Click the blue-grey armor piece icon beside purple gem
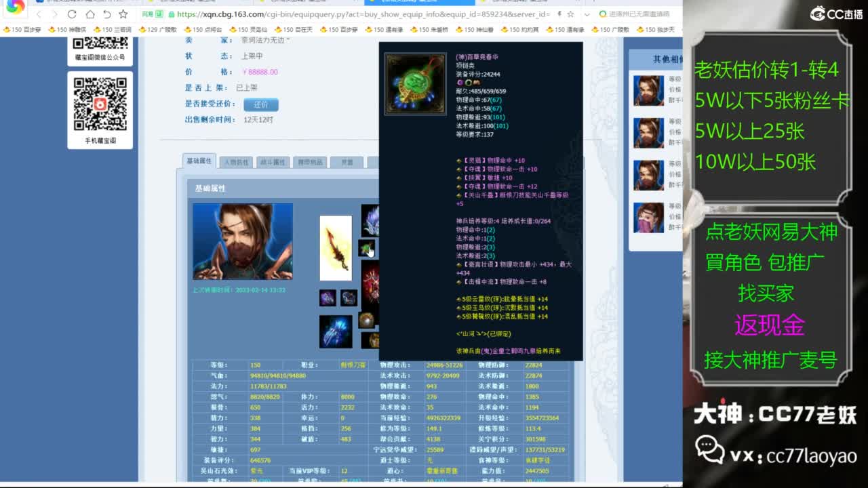The height and width of the screenshot is (488, 868). [x=349, y=298]
